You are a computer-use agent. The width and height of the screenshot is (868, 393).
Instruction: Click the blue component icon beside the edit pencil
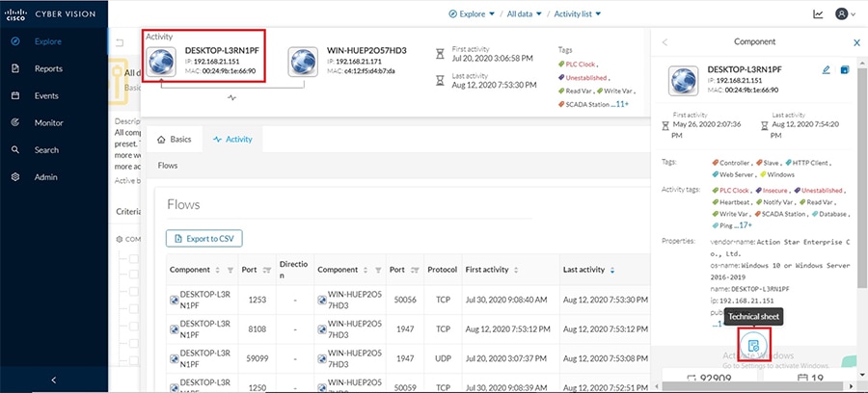[x=844, y=69]
